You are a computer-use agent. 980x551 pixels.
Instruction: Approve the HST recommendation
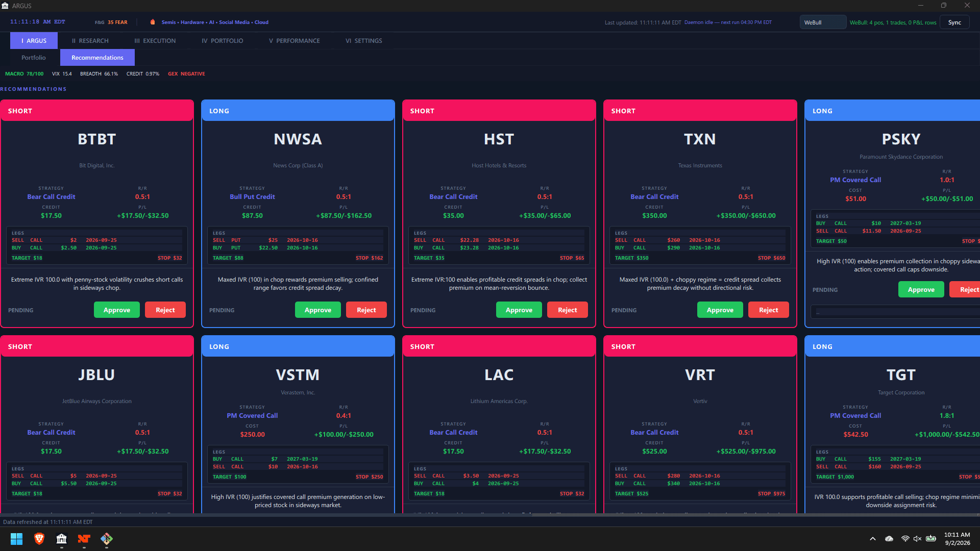pos(519,310)
